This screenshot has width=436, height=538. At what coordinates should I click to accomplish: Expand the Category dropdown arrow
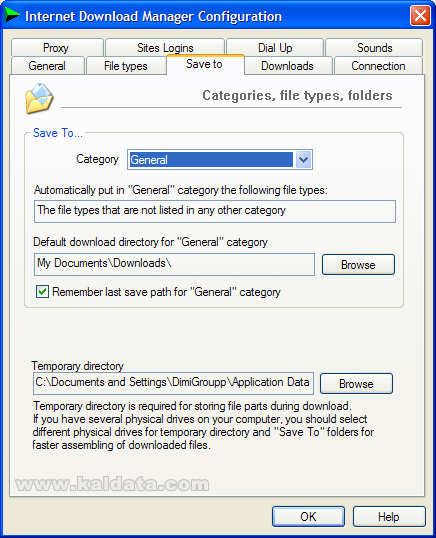point(303,160)
